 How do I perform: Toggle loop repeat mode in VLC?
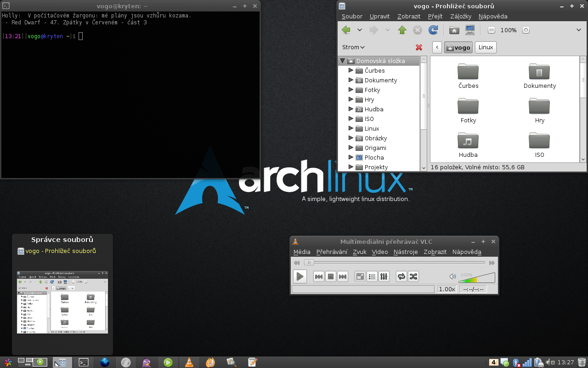pyautogui.click(x=401, y=276)
